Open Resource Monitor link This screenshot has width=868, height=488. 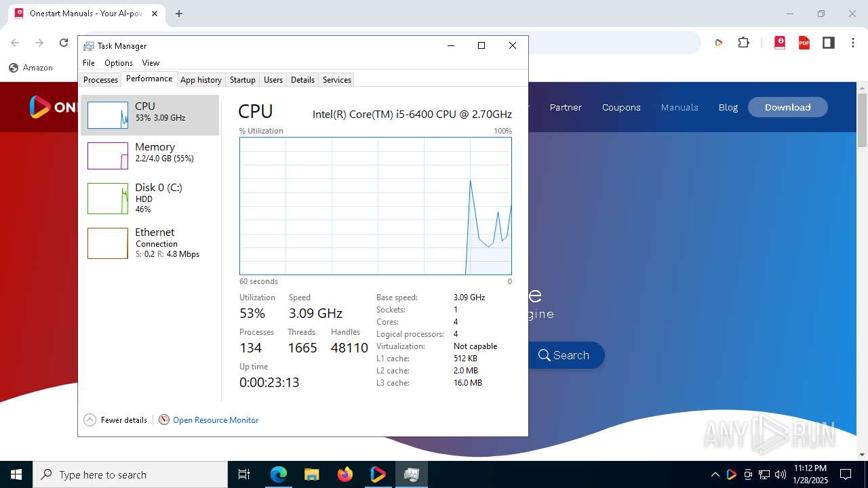click(216, 420)
